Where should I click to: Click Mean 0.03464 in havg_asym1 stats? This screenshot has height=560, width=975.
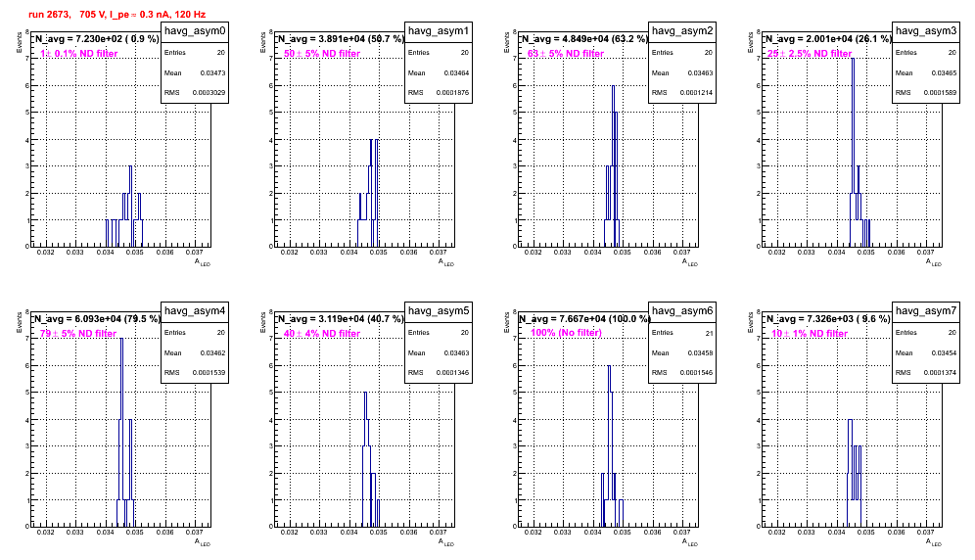(439, 72)
